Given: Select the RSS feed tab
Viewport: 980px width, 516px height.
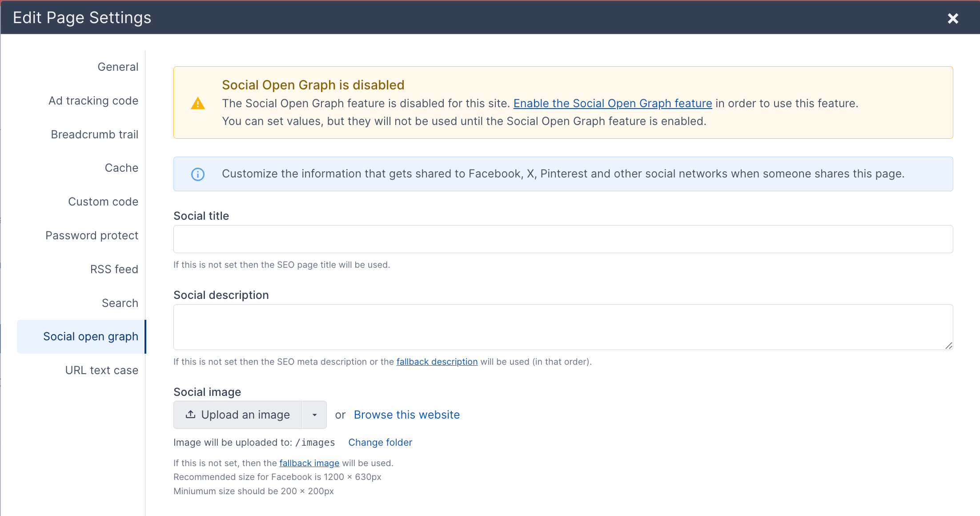Looking at the screenshot, I should [114, 269].
